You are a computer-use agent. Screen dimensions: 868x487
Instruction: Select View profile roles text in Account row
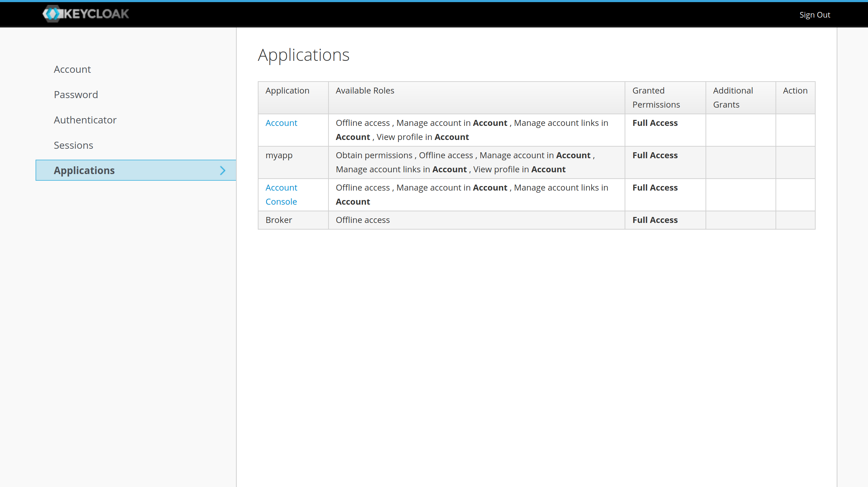[423, 137]
